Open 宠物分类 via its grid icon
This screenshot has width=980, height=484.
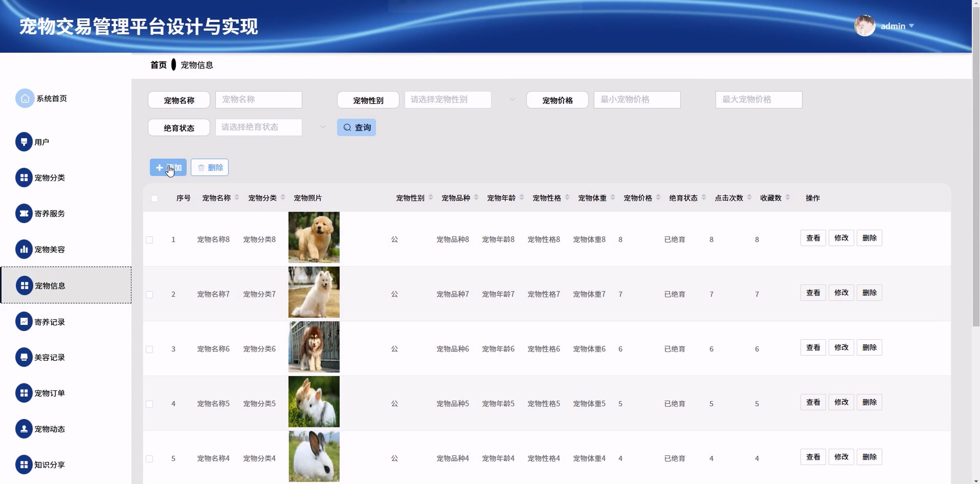[24, 178]
